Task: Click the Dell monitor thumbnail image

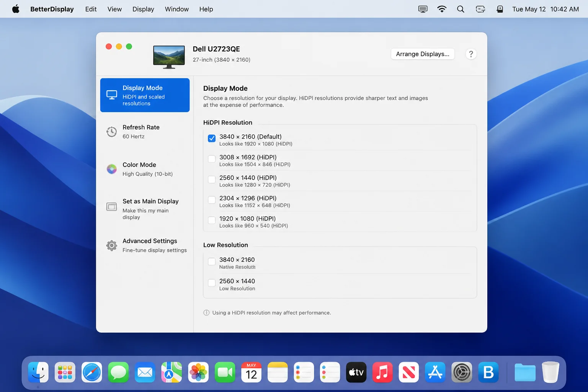Action: tap(169, 57)
